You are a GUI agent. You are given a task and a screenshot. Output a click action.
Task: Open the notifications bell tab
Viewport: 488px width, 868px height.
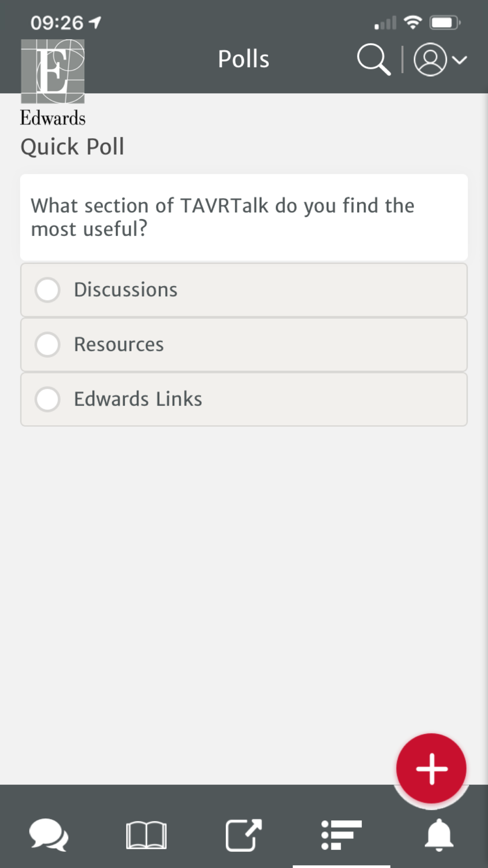tap(439, 835)
